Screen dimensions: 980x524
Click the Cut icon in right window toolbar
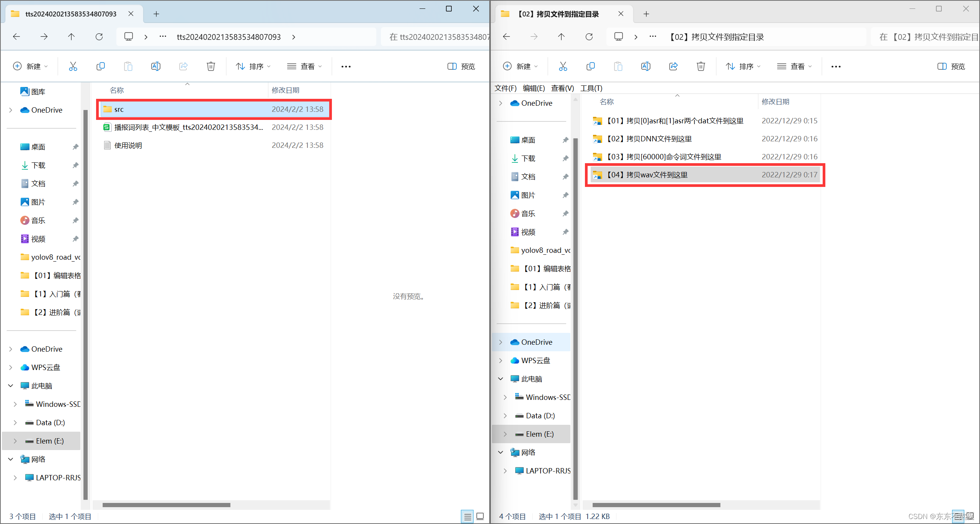tap(563, 66)
